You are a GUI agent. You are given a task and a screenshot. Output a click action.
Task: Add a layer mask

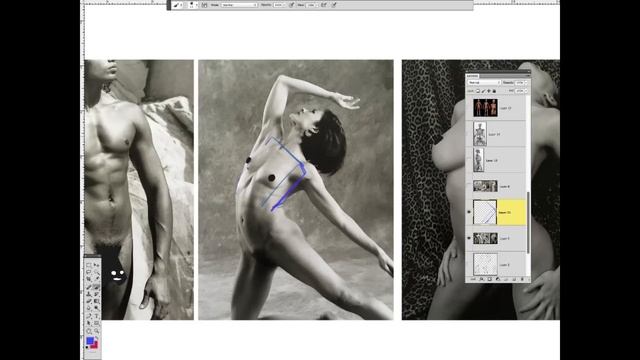tap(489, 279)
